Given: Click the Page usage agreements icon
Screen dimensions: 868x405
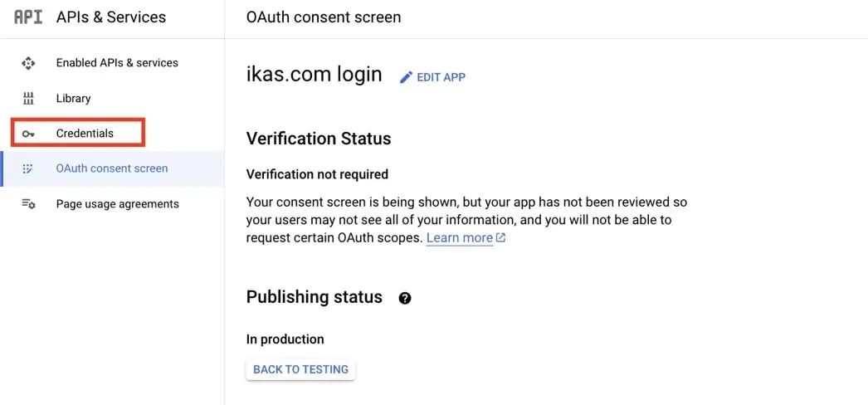Looking at the screenshot, I should pos(28,203).
